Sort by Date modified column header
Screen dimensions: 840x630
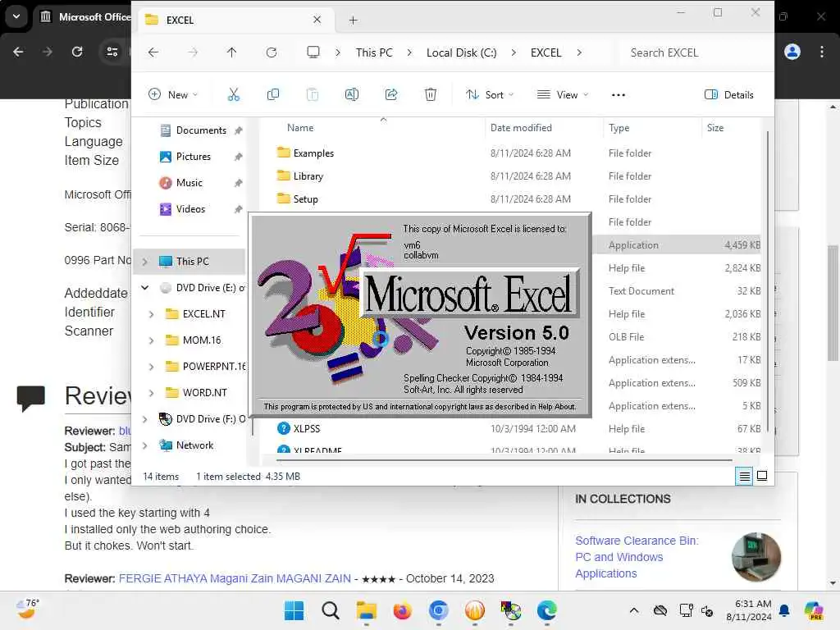[521, 128]
